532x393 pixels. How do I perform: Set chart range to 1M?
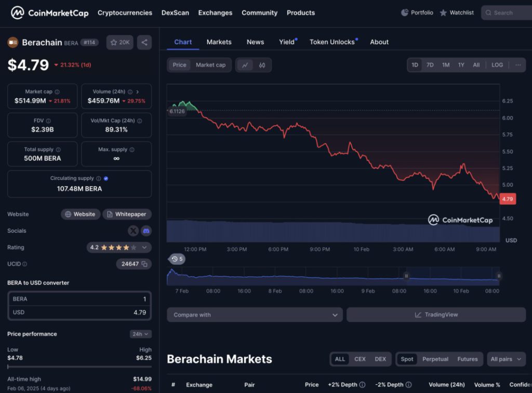446,65
